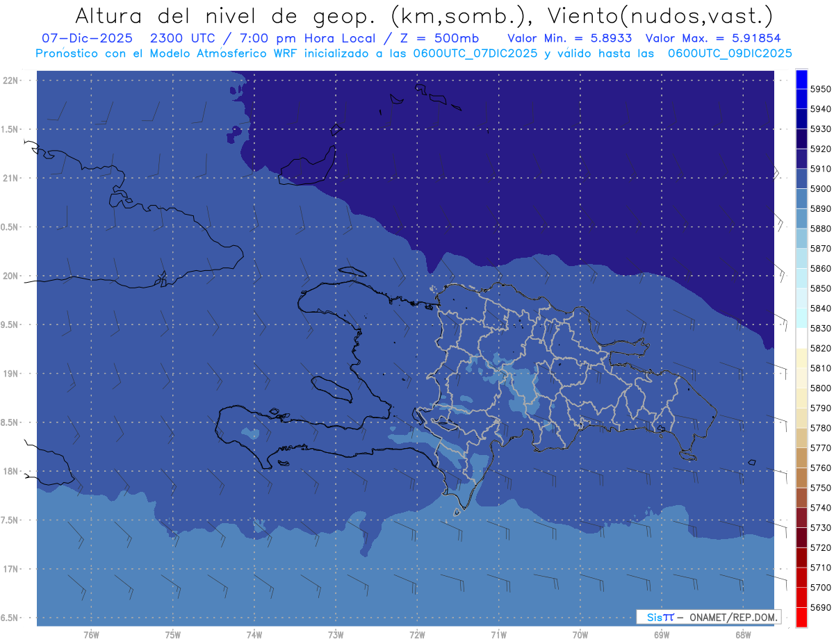Click "Valor Min. = 5.8933"
This screenshot has height=644, width=834.
pos(569,38)
